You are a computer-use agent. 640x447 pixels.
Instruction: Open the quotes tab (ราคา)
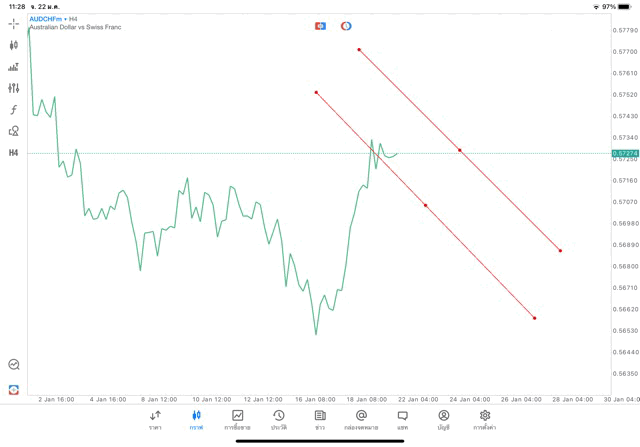[155, 419]
